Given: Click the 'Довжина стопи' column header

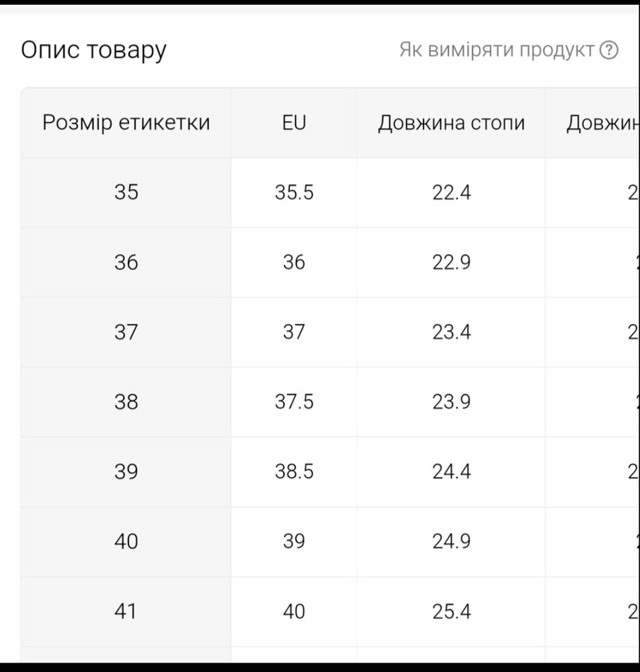Looking at the screenshot, I should click(451, 122).
